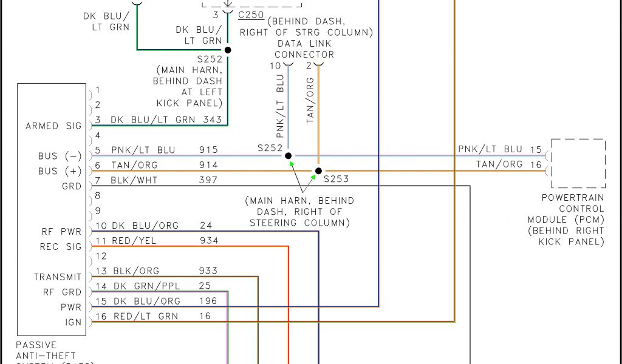Select the TRANSMIT pin label
This screenshot has height=364, width=622.
(58, 277)
